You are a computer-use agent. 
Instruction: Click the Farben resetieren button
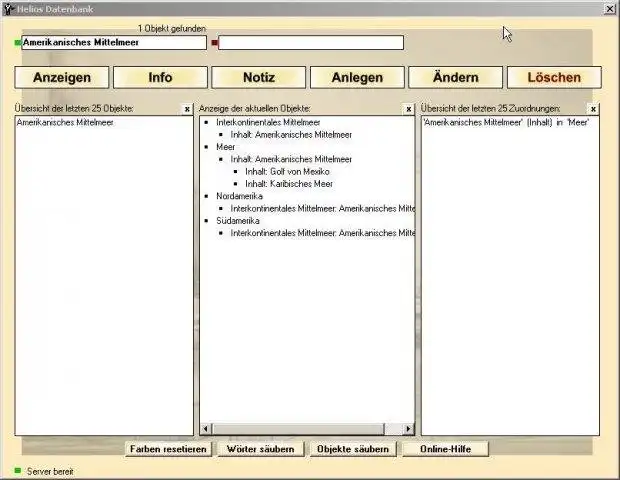pyautogui.click(x=168, y=449)
